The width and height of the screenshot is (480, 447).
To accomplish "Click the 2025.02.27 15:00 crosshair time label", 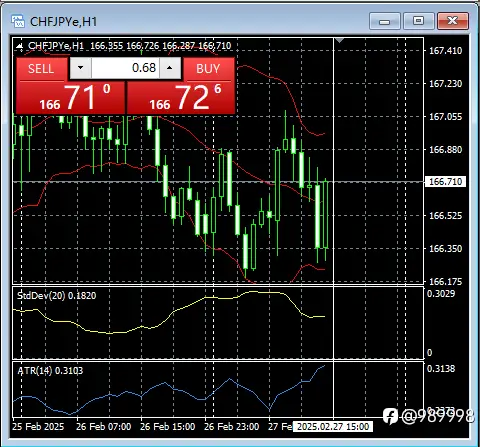I will tap(333, 427).
